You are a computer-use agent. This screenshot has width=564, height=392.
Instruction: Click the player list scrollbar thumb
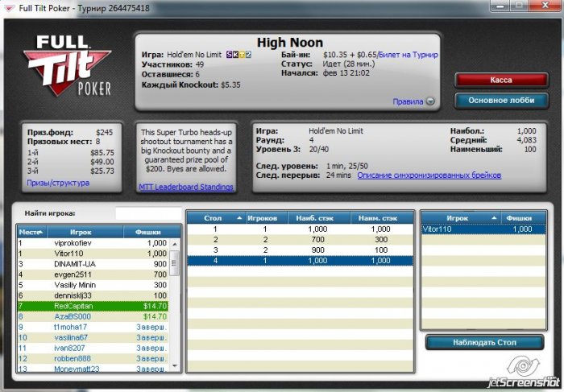(x=175, y=263)
